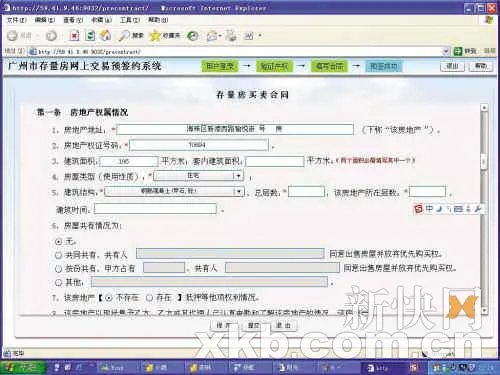
Task: Click the IE Back arrow button
Action: (12, 36)
